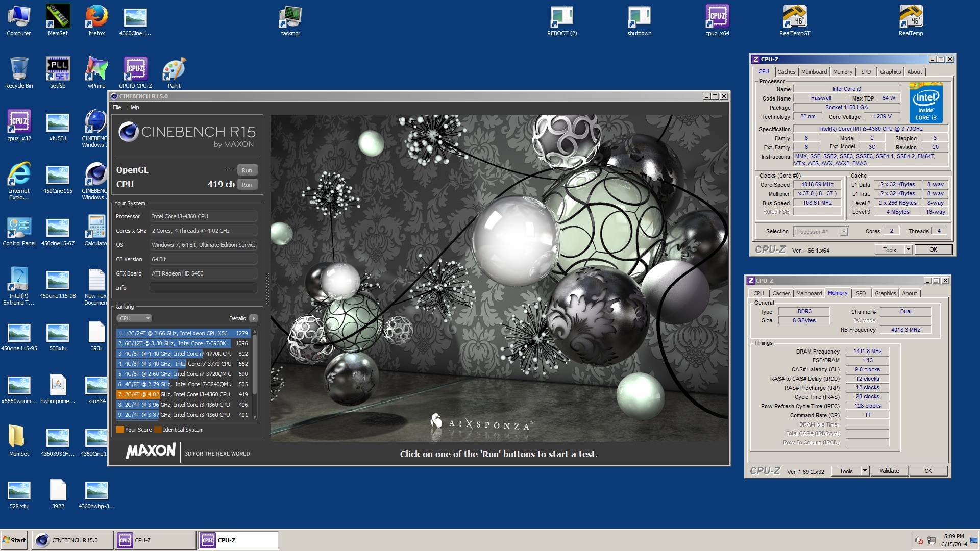Open the 528 xtu image file

19,493
